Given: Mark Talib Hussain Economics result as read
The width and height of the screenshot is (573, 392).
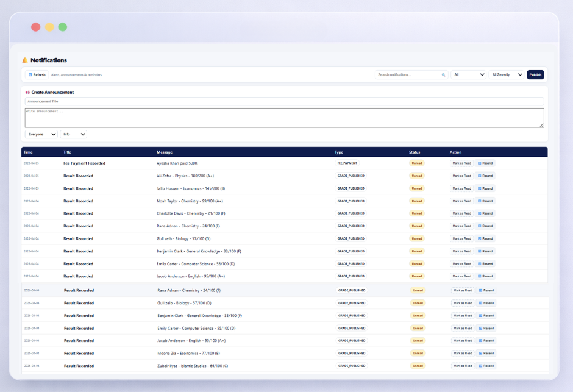Looking at the screenshot, I should (x=461, y=188).
